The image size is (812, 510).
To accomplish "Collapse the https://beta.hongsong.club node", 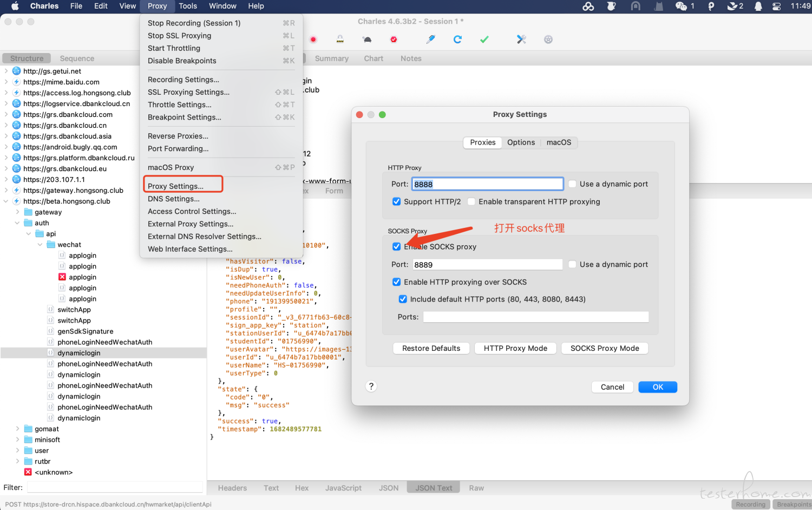I will (6, 201).
